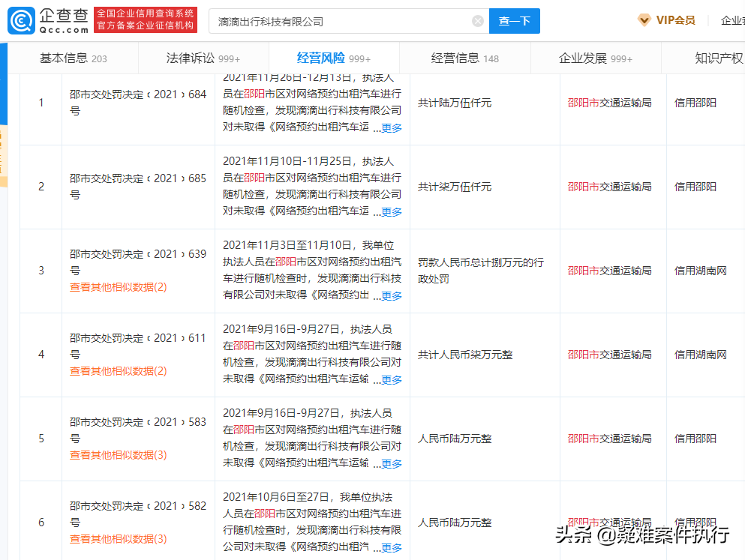
Task: Open 查看其他相似数据(2) under decision 611
Action: [119, 371]
